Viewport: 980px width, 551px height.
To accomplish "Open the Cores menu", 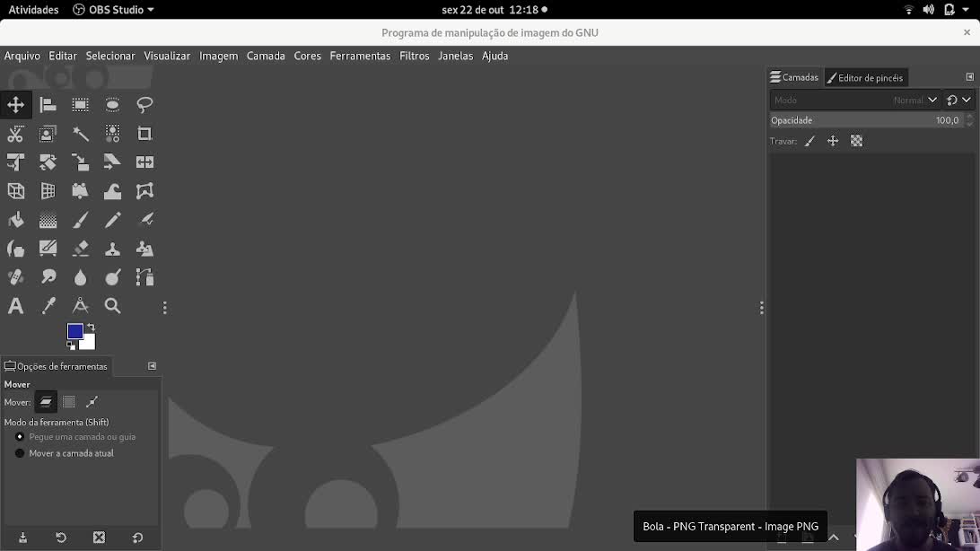I will tap(308, 56).
